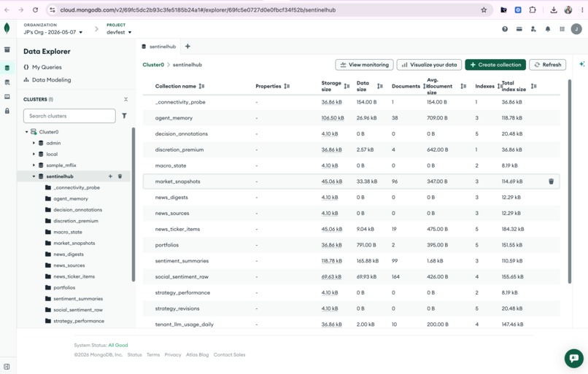Expand the admin database node

(34, 143)
